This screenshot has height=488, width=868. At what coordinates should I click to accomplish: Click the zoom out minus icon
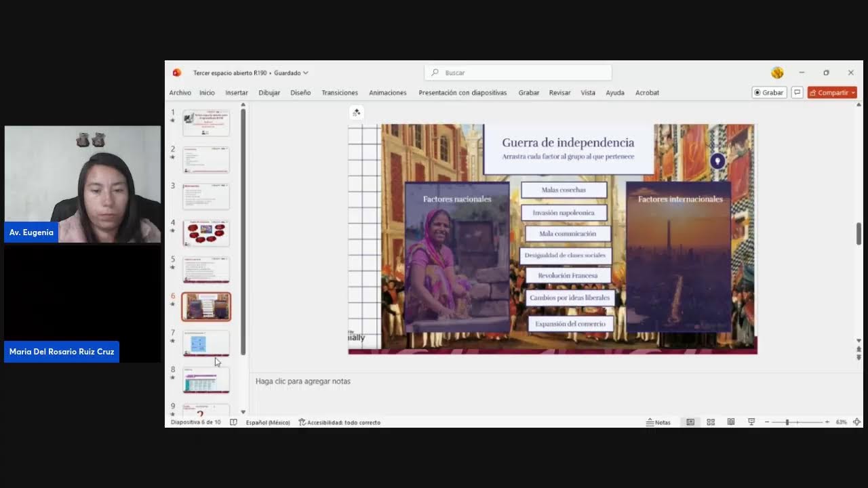point(767,422)
